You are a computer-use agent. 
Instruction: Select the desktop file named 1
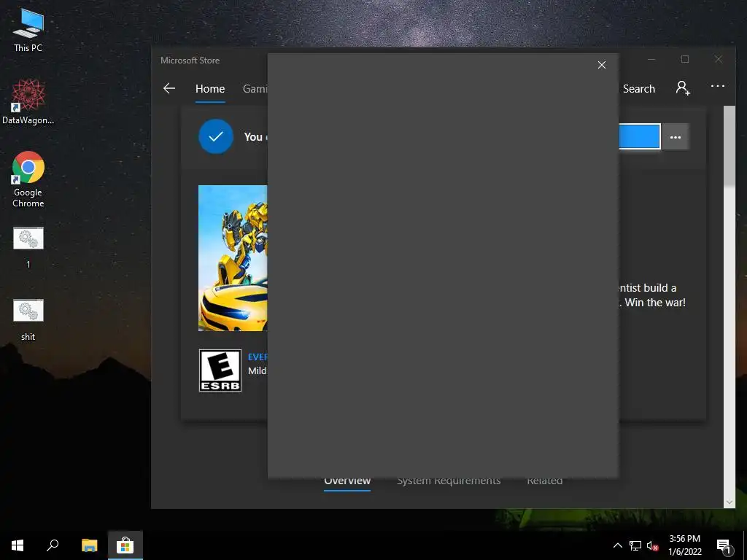point(28,249)
